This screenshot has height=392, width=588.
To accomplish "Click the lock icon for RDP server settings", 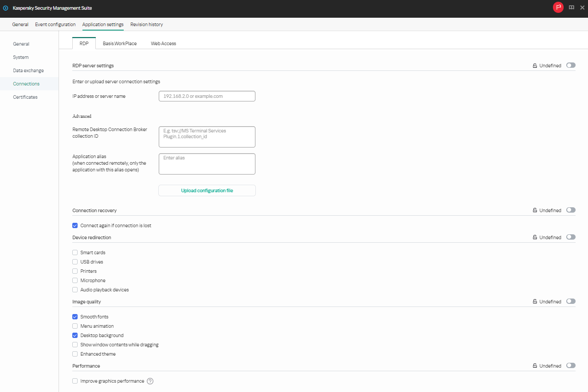I will point(535,66).
